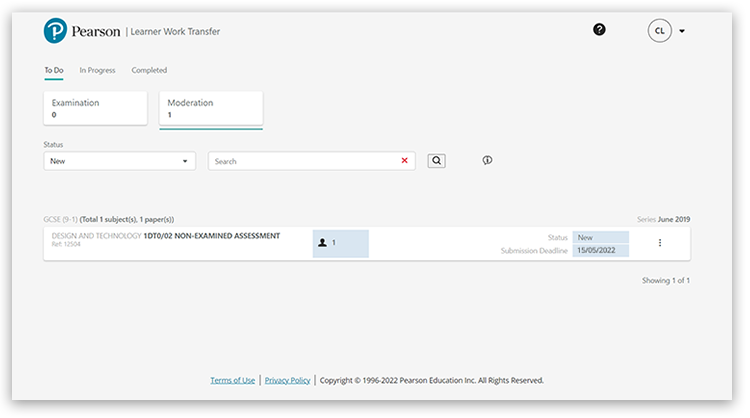
Task: Open the Terms of Use link
Action: pos(232,380)
